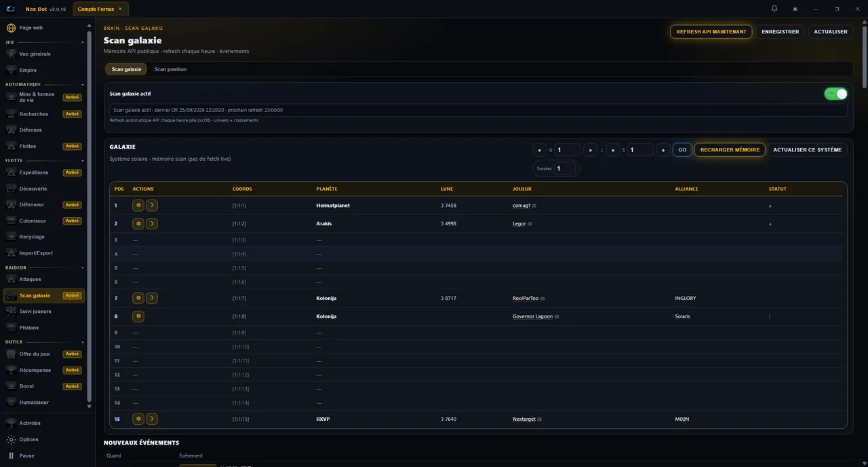This screenshot has width=868, height=467.
Task: Click the moon scan icon at position 7
Action: point(152,298)
